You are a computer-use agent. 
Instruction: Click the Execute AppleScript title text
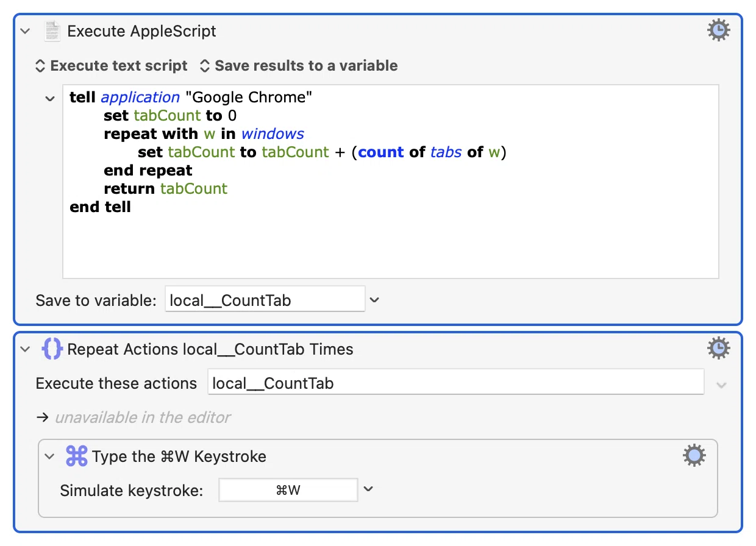(142, 31)
